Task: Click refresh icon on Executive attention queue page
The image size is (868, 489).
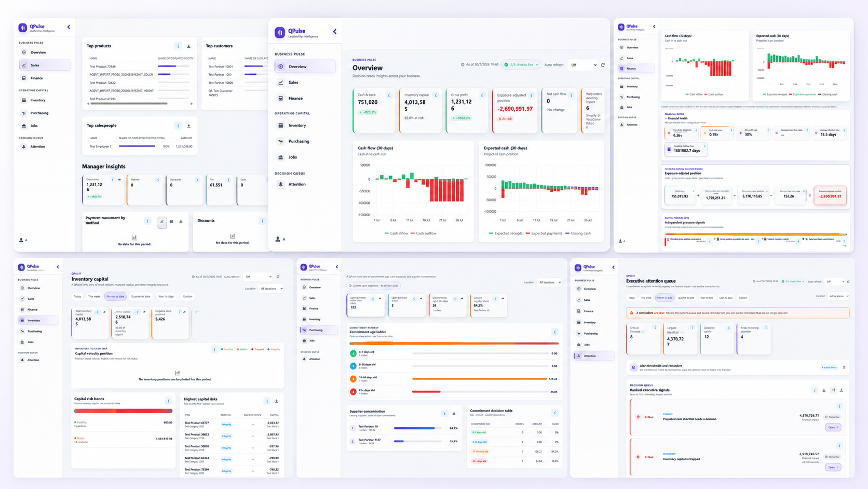Action: pyautogui.click(x=848, y=282)
